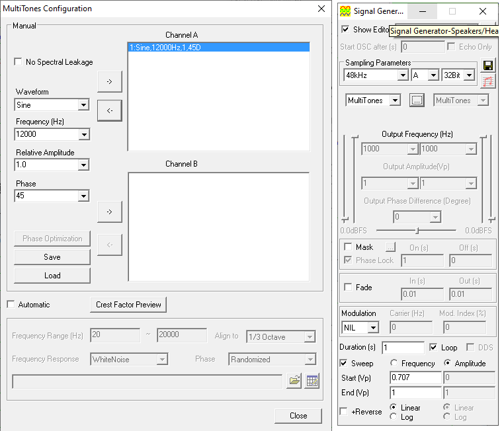Click the dotted configure button beside MultiTones
Image resolution: width=504 pixels, height=431 pixels.
click(417, 100)
